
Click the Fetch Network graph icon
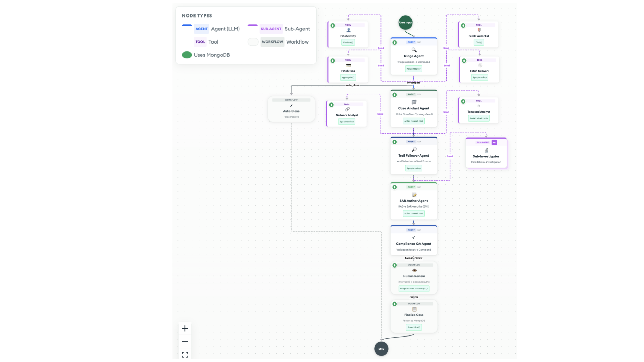pyautogui.click(x=480, y=65)
